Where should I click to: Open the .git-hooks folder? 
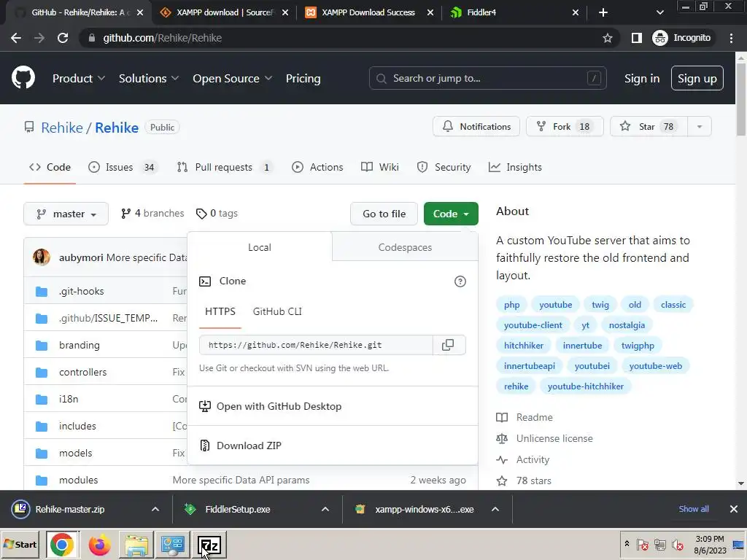tap(81, 291)
